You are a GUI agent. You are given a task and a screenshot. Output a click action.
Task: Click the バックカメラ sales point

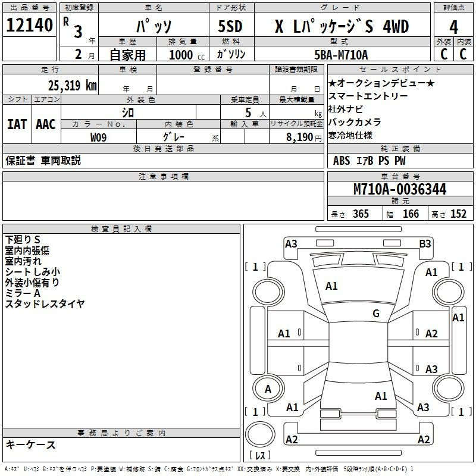355,122
